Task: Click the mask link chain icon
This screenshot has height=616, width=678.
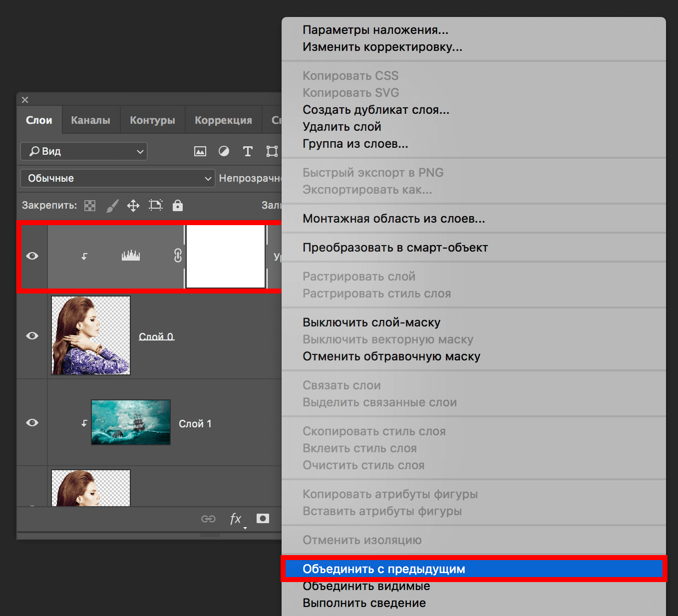Action: tap(178, 256)
